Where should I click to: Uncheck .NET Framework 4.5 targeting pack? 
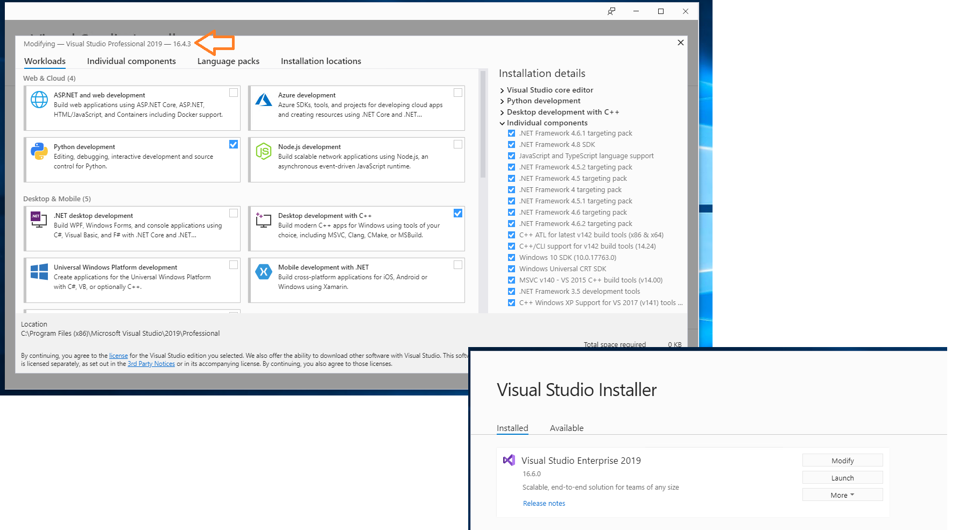512,179
